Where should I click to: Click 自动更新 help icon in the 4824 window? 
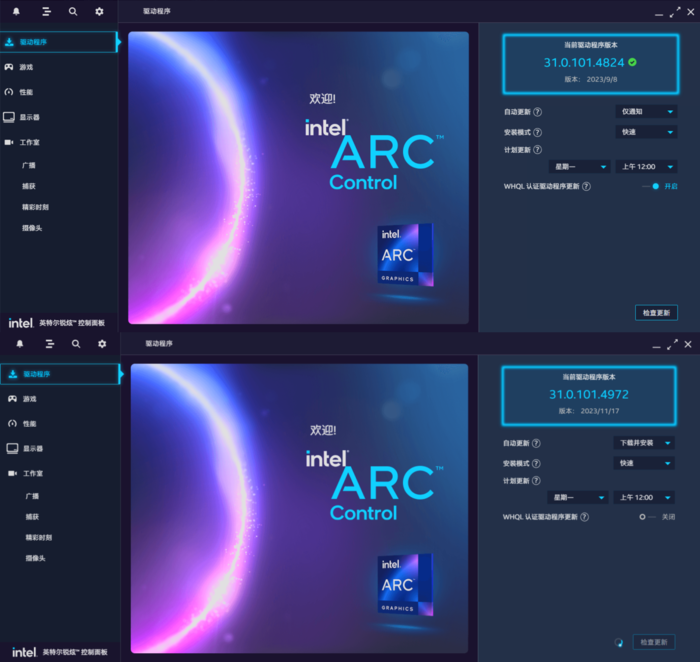pyautogui.click(x=538, y=112)
